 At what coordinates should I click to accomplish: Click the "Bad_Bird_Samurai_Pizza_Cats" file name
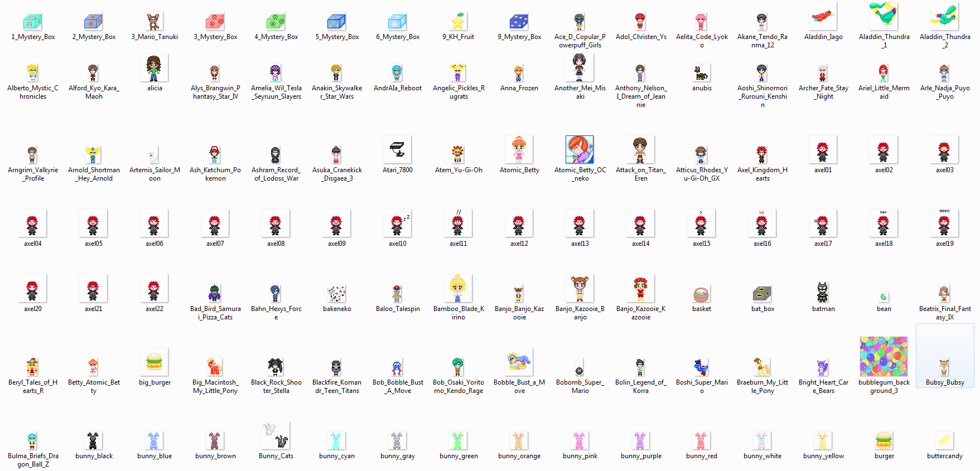(x=215, y=313)
